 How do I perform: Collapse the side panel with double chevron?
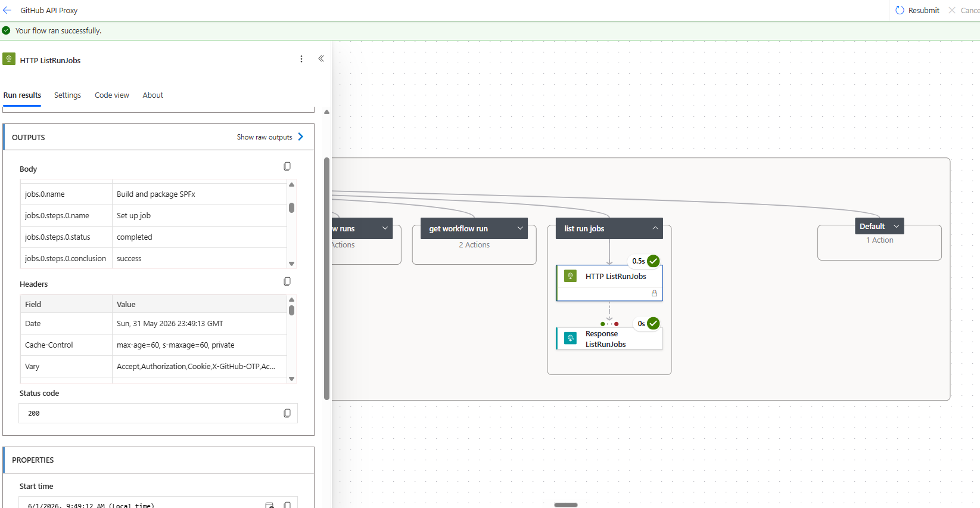[x=321, y=58]
